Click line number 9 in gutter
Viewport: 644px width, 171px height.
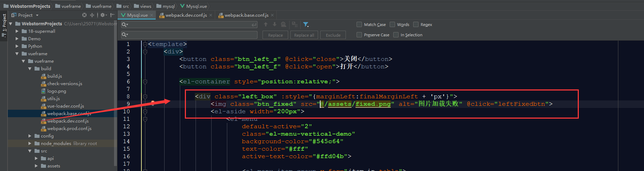tap(128, 104)
